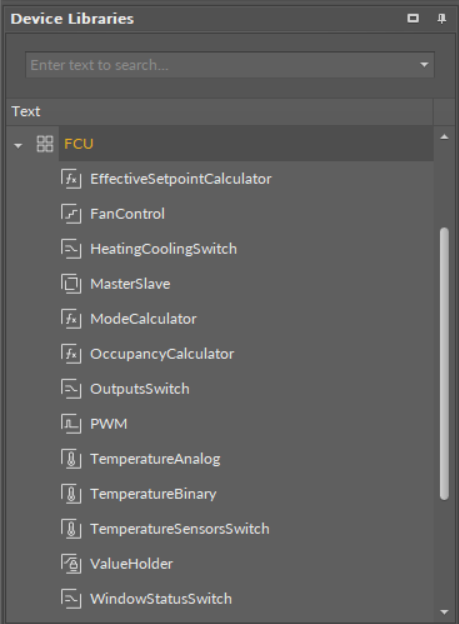Select the OccupancyCalculator component

162,354
